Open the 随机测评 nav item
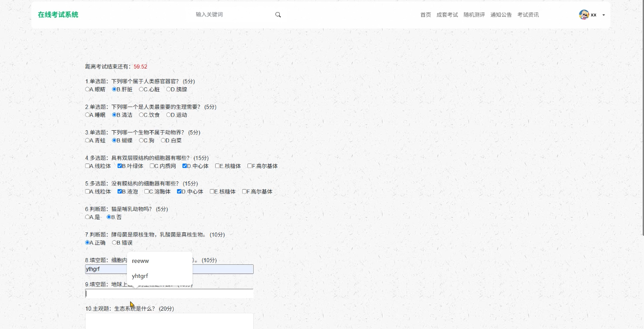644x329 pixels. point(474,15)
